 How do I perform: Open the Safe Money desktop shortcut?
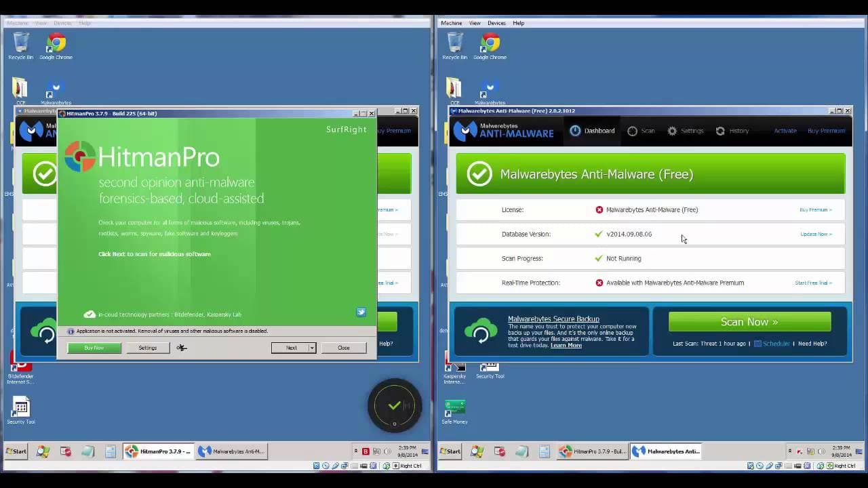pos(454,411)
